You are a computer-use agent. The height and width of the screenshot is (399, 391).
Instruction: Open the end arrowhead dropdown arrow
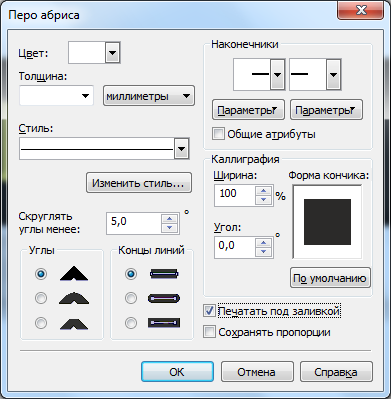pyautogui.click(x=333, y=75)
